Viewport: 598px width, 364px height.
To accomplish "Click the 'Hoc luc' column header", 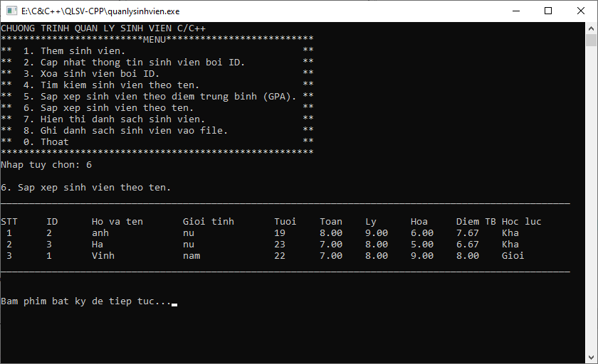I will pos(521,222).
